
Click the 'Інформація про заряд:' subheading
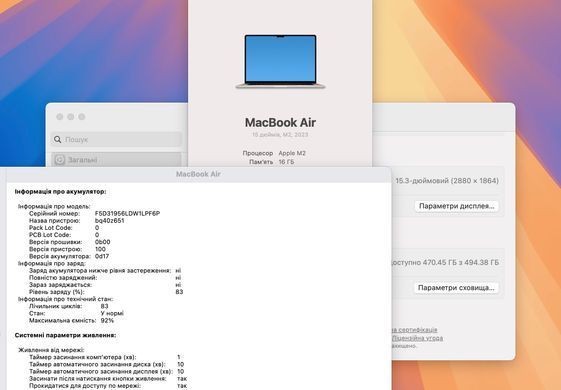click(52, 263)
